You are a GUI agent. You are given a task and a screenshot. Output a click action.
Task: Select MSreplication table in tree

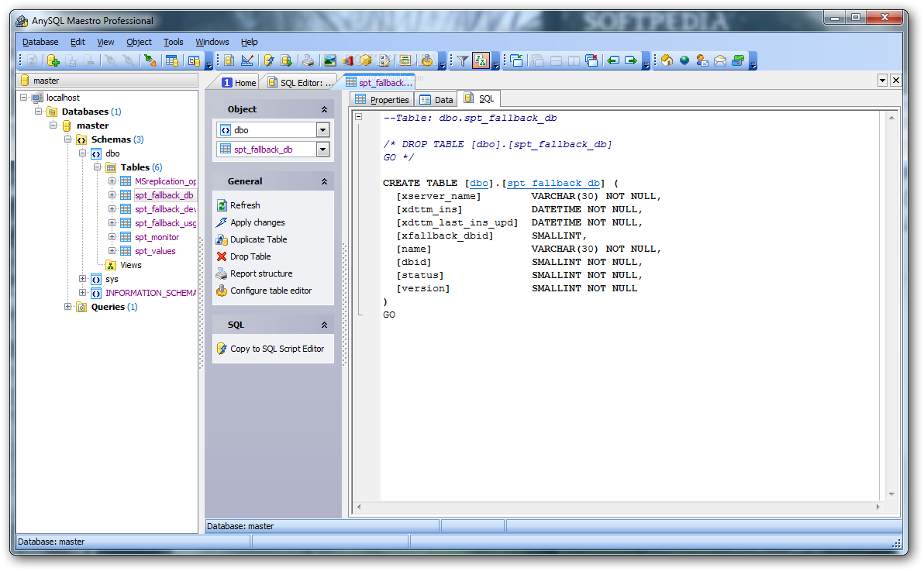coord(165,181)
